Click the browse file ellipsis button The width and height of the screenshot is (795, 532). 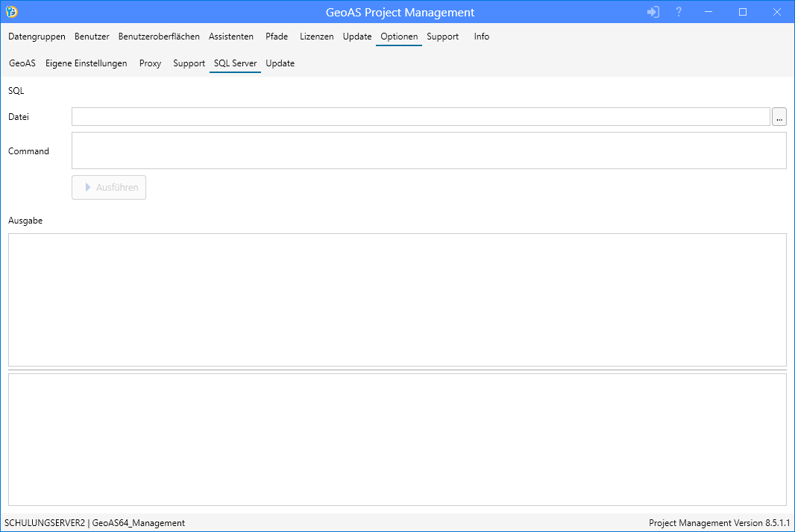[x=779, y=117]
